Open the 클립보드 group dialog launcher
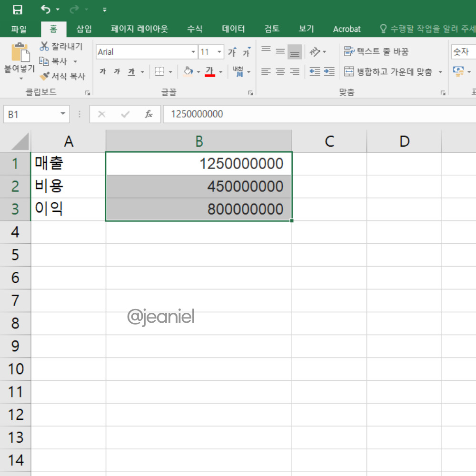476x476 pixels. pyautogui.click(x=88, y=93)
